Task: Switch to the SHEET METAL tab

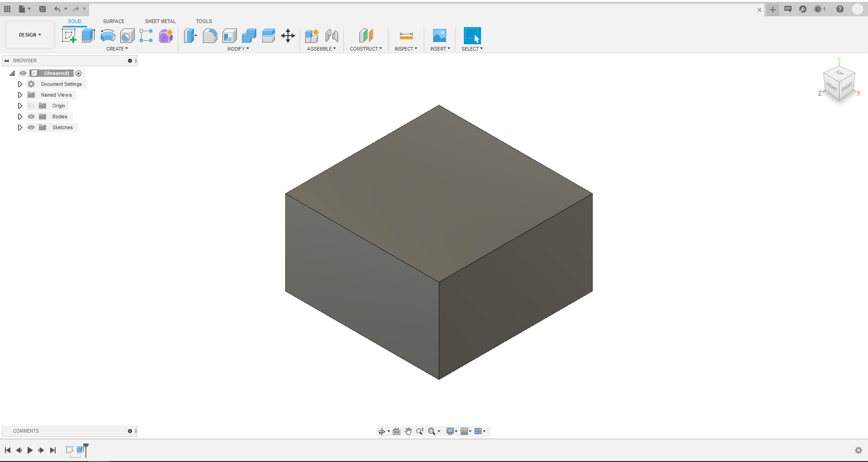Action: tap(160, 21)
